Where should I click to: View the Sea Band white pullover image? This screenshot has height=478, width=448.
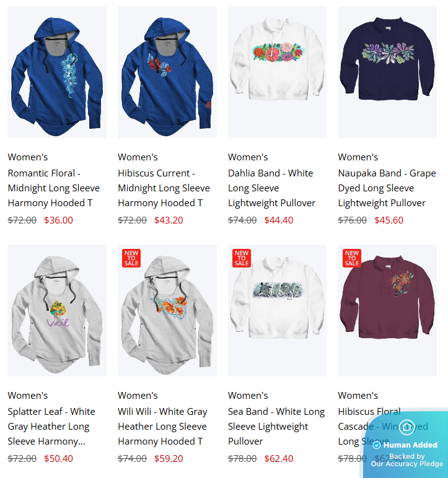click(277, 310)
